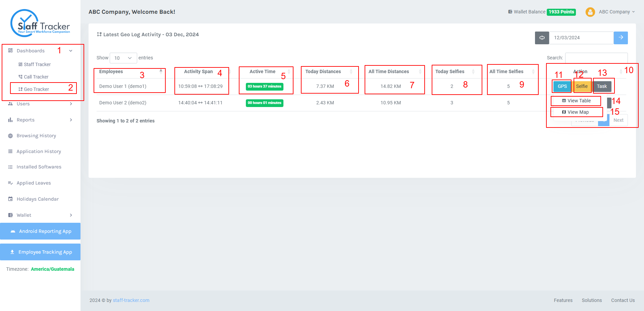
Task: Select Geo Tracker under Dashboards
Action: [x=36, y=89]
